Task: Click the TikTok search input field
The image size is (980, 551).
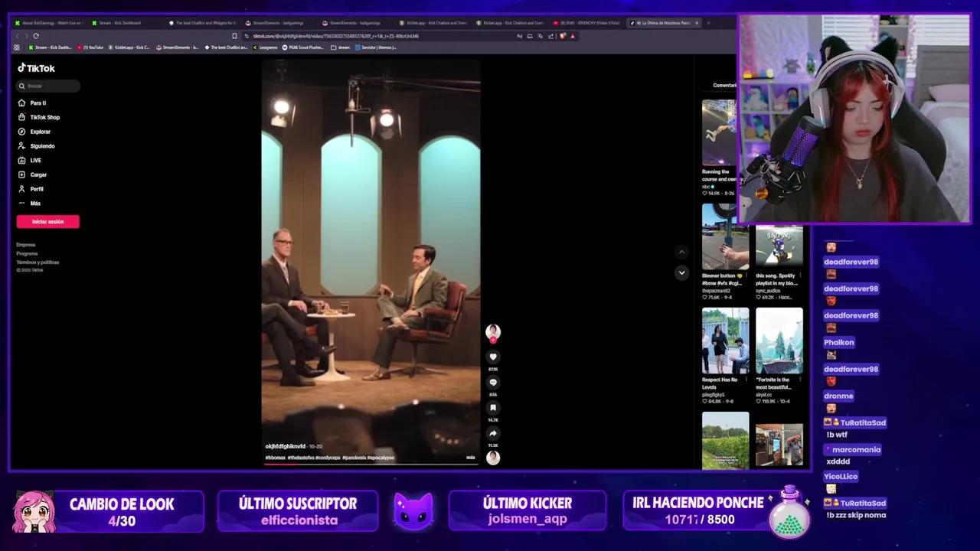Action: click(x=47, y=86)
